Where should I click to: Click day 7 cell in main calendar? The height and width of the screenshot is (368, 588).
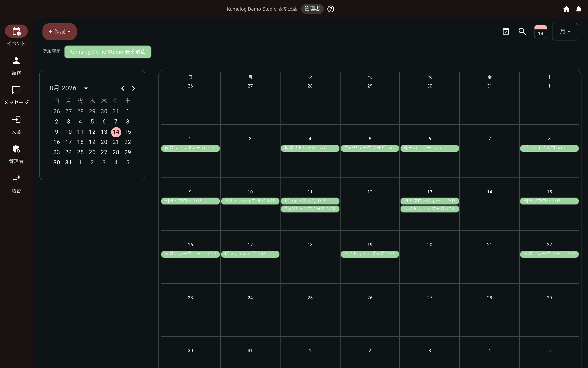click(x=489, y=151)
